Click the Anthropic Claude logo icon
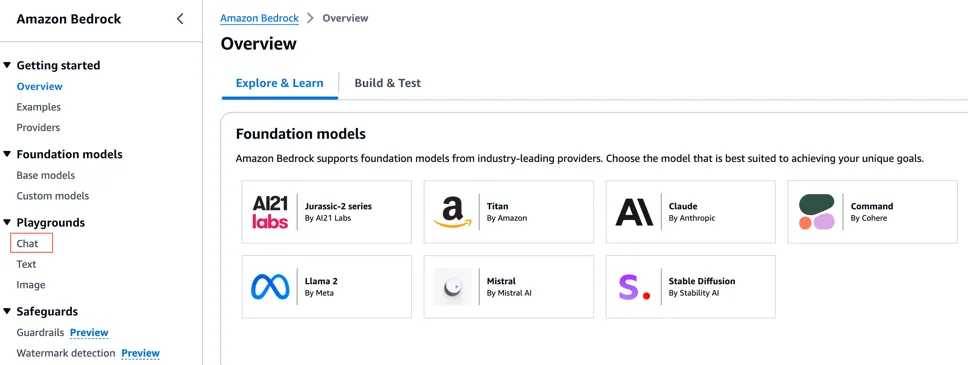 click(634, 212)
